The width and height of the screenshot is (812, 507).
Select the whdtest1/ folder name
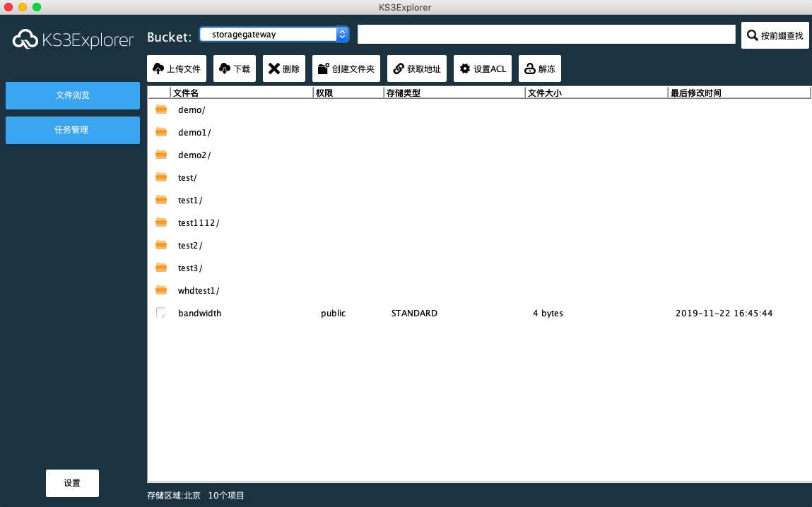(199, 291)
